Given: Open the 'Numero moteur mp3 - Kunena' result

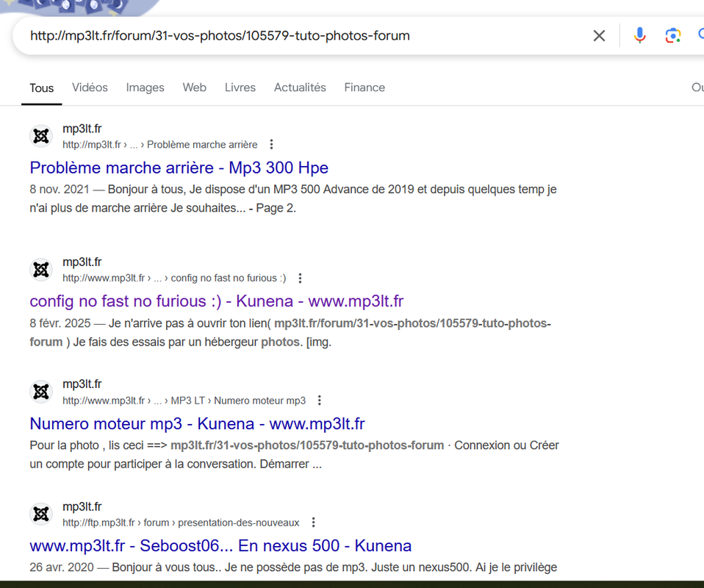Looking at the screenshot, I should click(197, 423).
